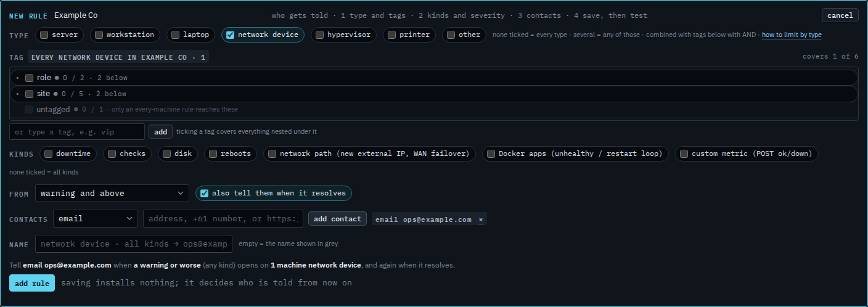This screenshot has height=307, width=868.
Task: Click the 'none ticked = all kinds' hint
Action: [x=44, y=173]
